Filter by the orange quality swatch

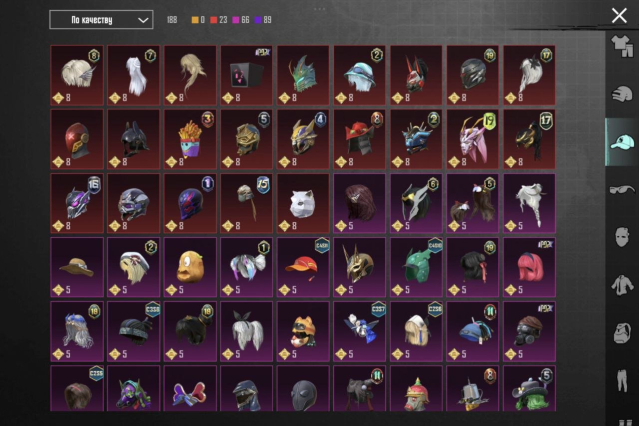coord(195,20)
